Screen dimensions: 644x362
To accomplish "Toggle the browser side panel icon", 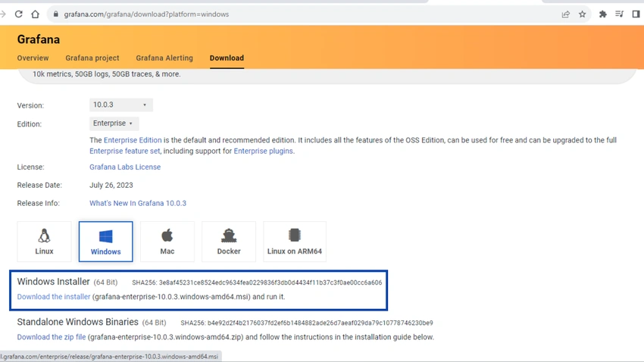I will [x=636, y=14].
